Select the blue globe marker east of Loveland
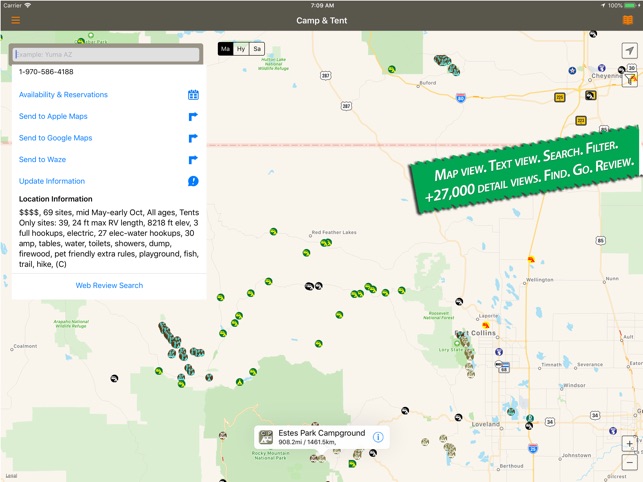 coord(613,430)
